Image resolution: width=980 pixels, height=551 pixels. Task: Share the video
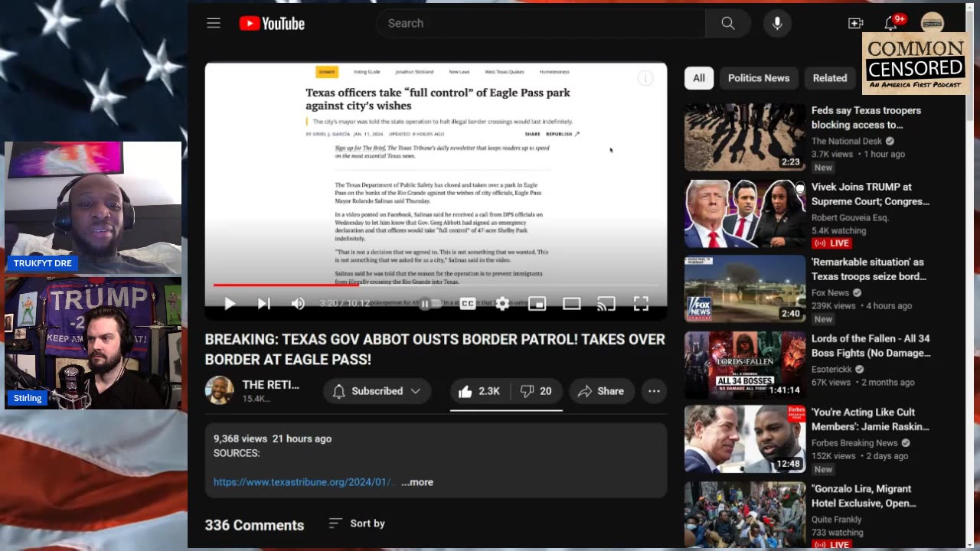(601, 391)
